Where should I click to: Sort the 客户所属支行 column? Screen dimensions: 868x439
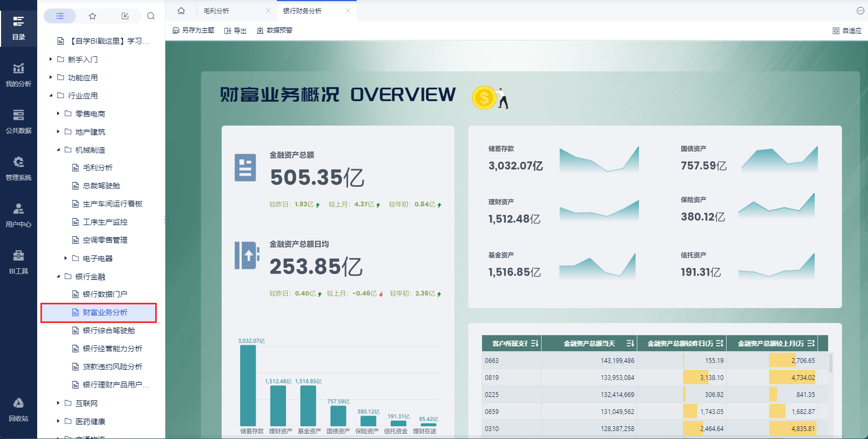(535, 344)
